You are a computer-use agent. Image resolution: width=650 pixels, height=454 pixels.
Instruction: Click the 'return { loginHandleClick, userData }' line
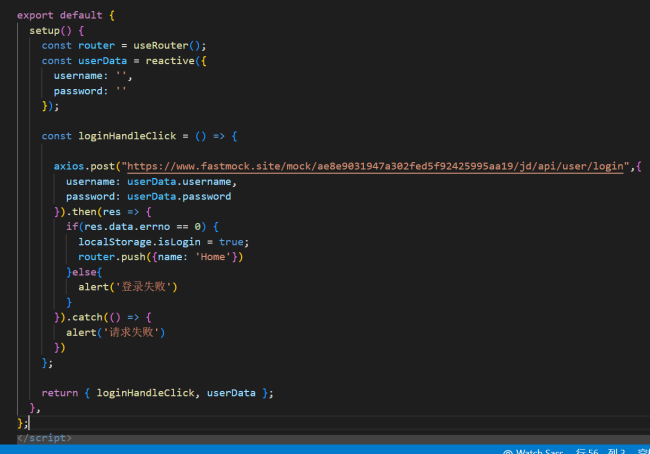coord(157,393)
